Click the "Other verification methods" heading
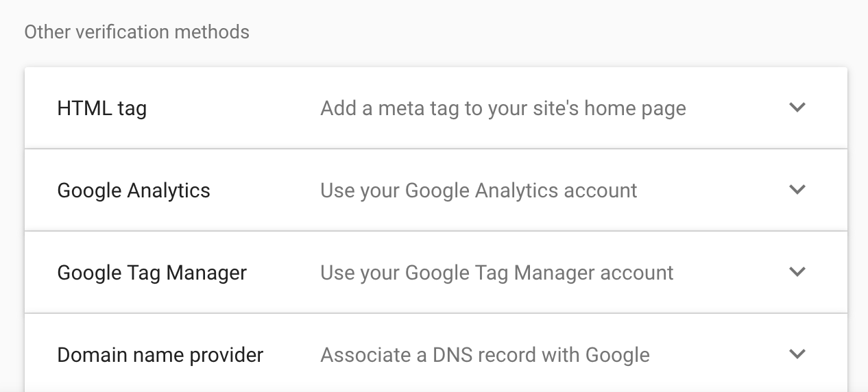Screen dimensions: 868x392 coord(137,32)
